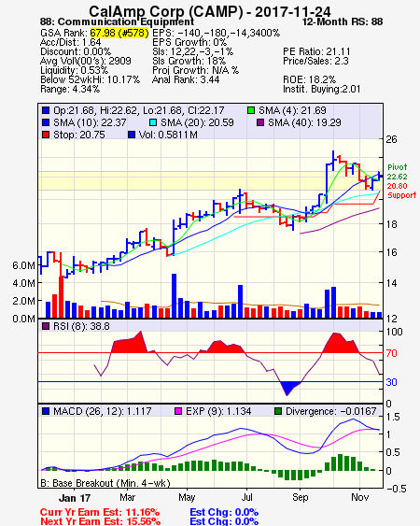Click the 'B: Base Breakout (Min. 4-wk)' note

(x=105, y=483)
